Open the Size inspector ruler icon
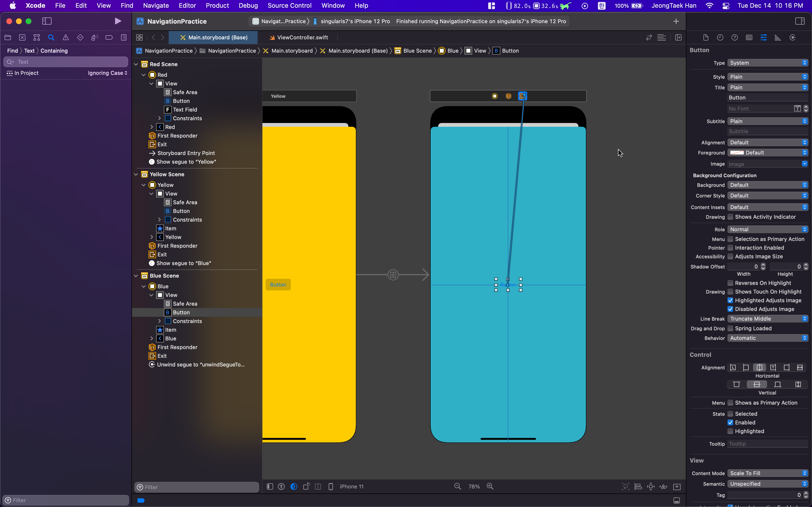Viewport: 812px width, 507px height. pyautogui.click(x=778, y=38)
